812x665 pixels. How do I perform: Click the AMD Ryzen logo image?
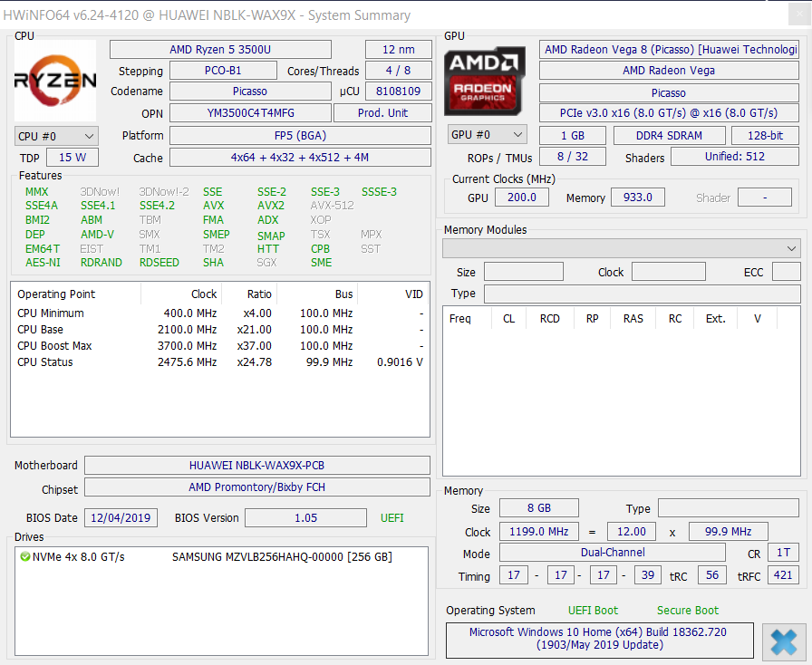click(54, 82)
